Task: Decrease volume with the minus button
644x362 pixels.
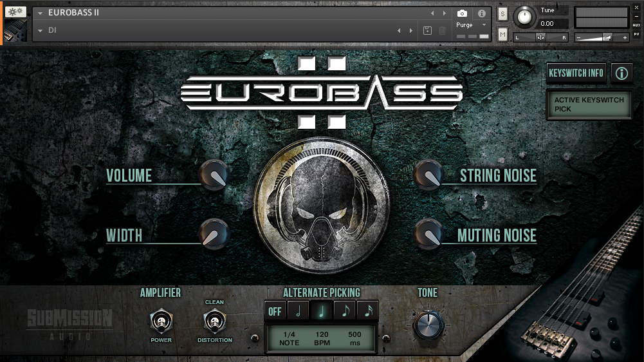Action: 578,38
